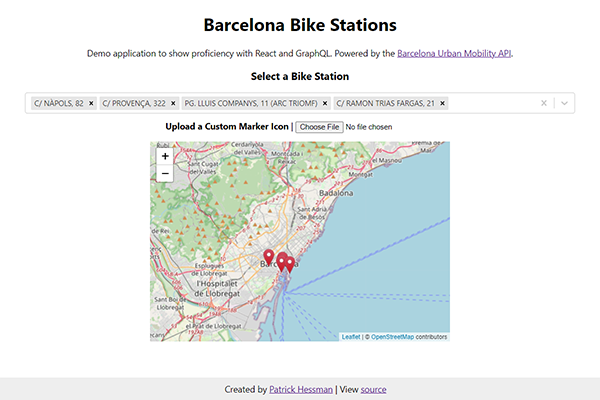View the source link in the footer

[x=373, y=390]
